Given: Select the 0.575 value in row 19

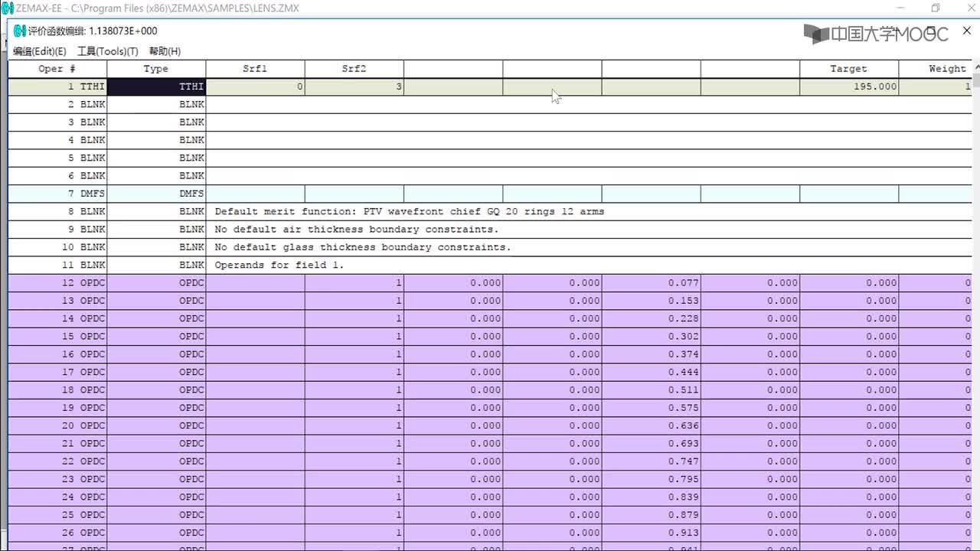Looking at the screenshot, I should pyautogui.click(x=651, y=408).
